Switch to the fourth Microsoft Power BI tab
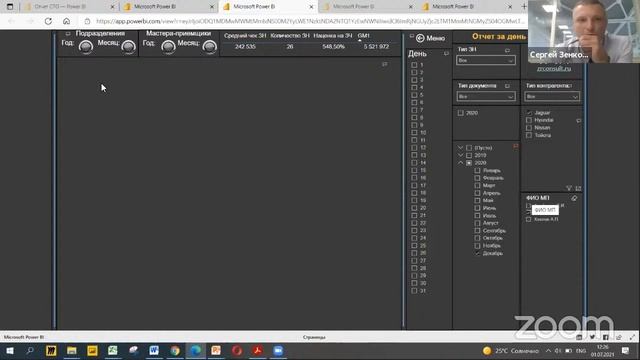640x360 pixels. (x=368, y=7)
